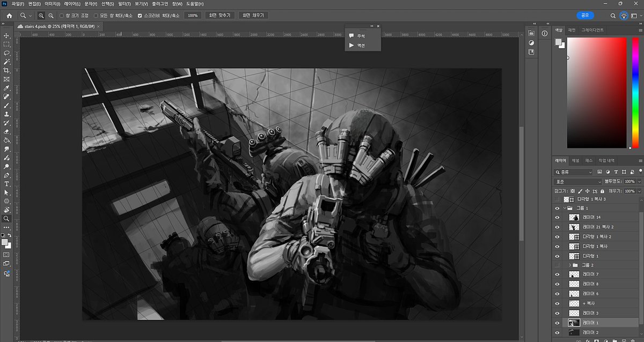Hide layer '레이어 1'
The width and height of the screenshot is (644, 342).
(557, 323)
